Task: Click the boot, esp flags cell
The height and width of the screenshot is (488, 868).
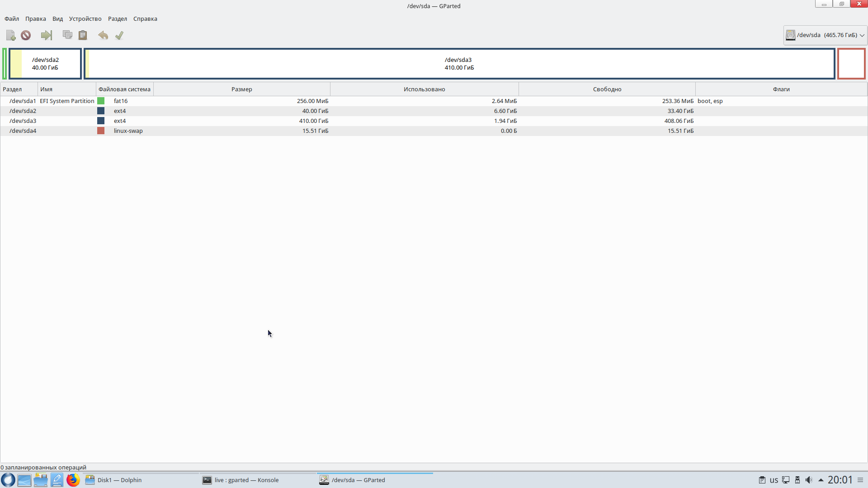Action: (x=710, y=101)
